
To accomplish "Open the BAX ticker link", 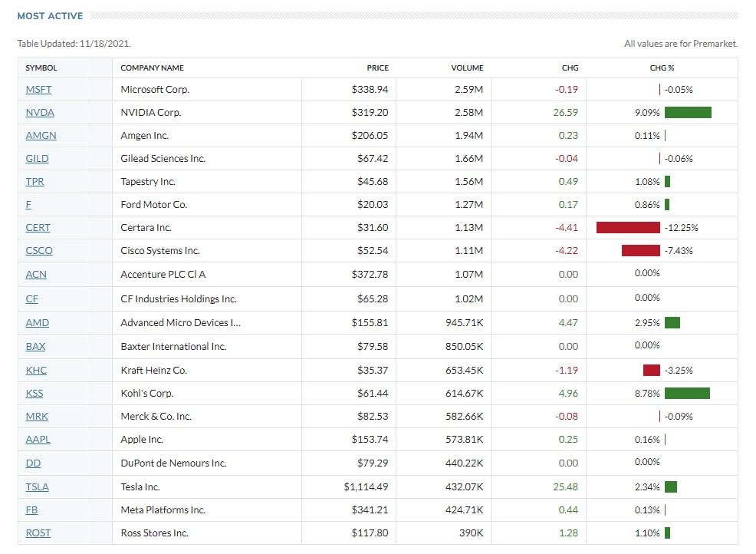I will (x=36, y=347).
